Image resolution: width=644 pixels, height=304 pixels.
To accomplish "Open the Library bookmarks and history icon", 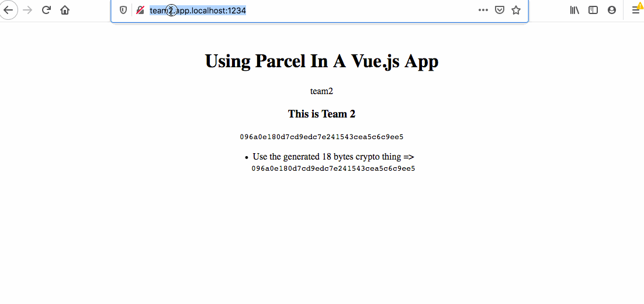I will 574,11.
